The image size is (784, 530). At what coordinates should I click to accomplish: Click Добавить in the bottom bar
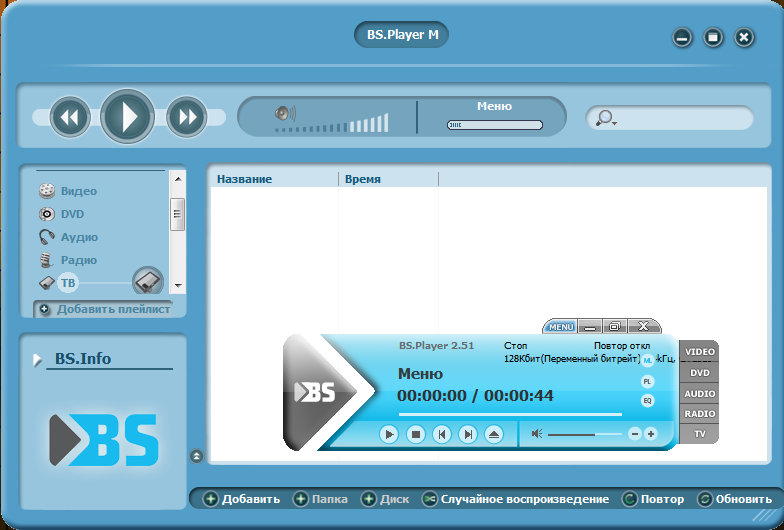click(242, 499)
